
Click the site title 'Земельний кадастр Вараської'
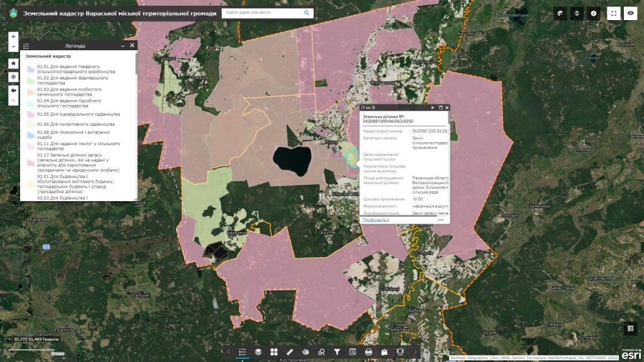tap(119, 14)
